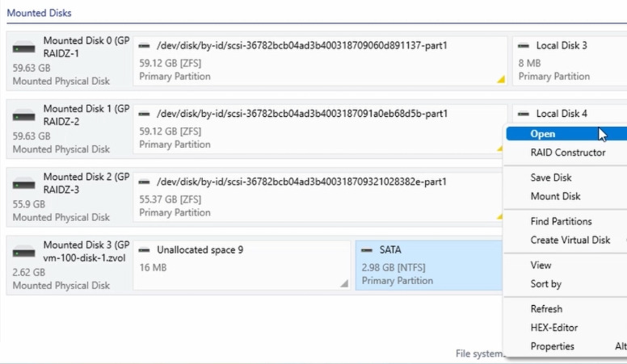Click the Unallocated space 9 partition icon

click(x=144, y=250)
